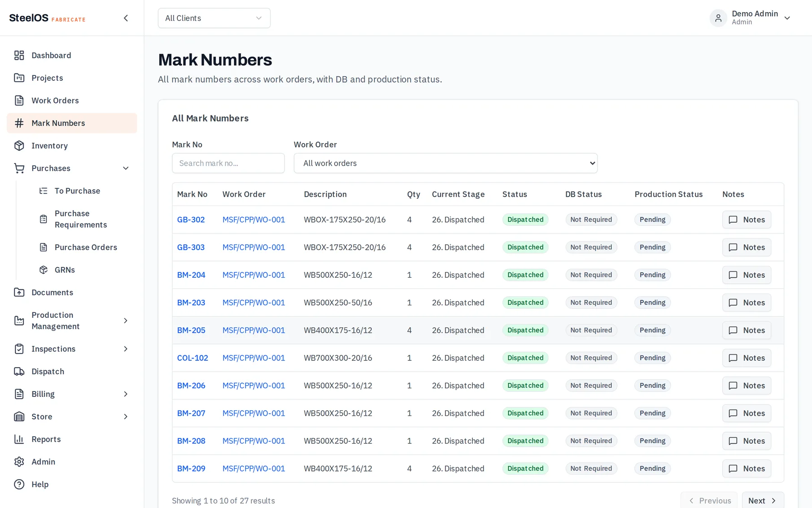The image size is (812, 508).
Task: Click the Documents upload-folder icon
Action: tap(19, 293)
